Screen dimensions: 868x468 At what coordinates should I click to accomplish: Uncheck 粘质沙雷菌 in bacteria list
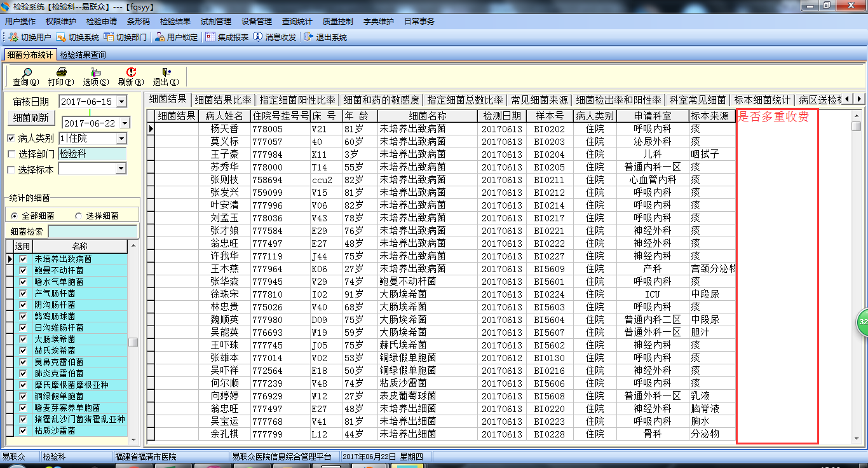24,431
